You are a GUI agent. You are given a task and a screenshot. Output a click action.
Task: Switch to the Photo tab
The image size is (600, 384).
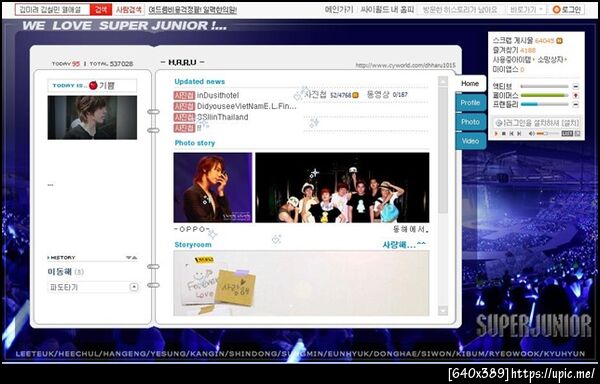pos(471,122)
